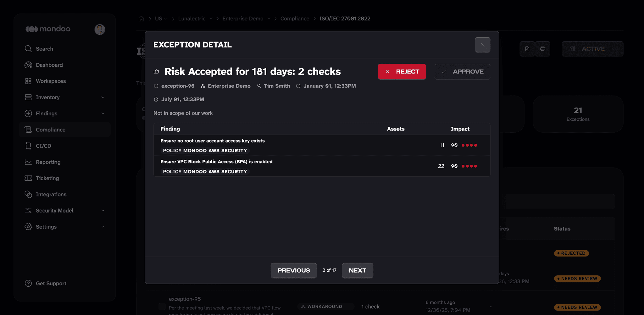The height and width of the screenshot is (315, 644).
Task: Click the print icon behind dialog
Action: coord(542,49)
